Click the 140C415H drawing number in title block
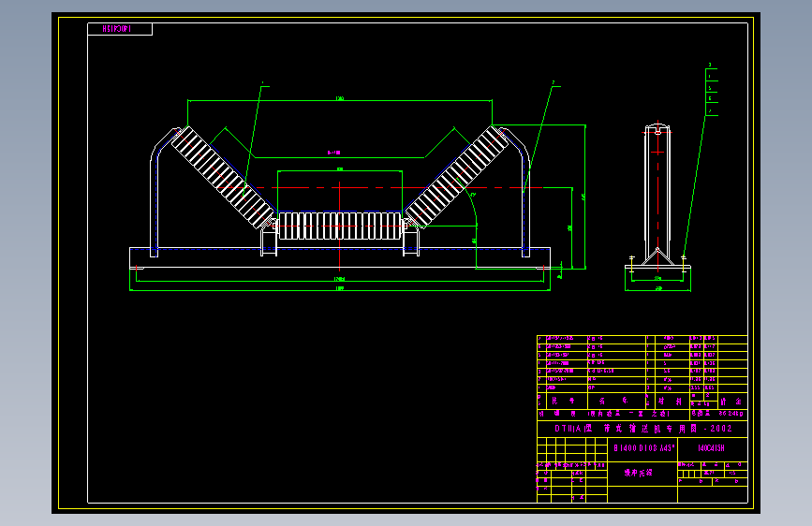 (x=711, y=447)
